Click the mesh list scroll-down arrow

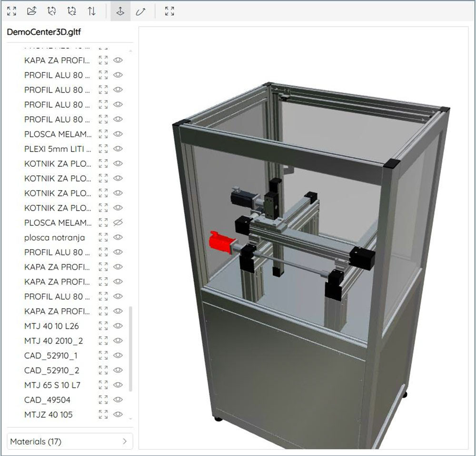point(131,419)
